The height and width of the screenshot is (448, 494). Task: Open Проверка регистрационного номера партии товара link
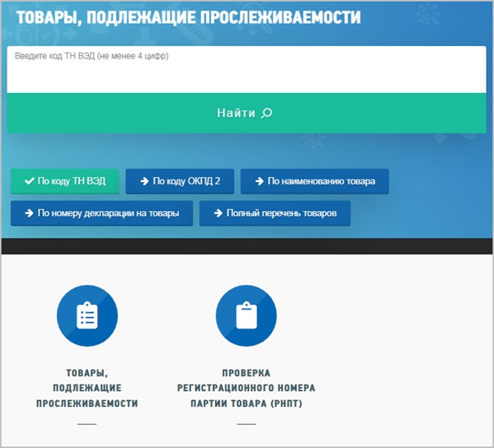click(246, 388)
